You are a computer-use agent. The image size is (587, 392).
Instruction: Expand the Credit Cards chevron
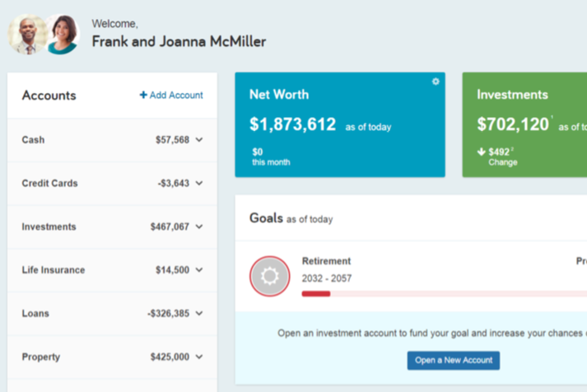(199, 184)
